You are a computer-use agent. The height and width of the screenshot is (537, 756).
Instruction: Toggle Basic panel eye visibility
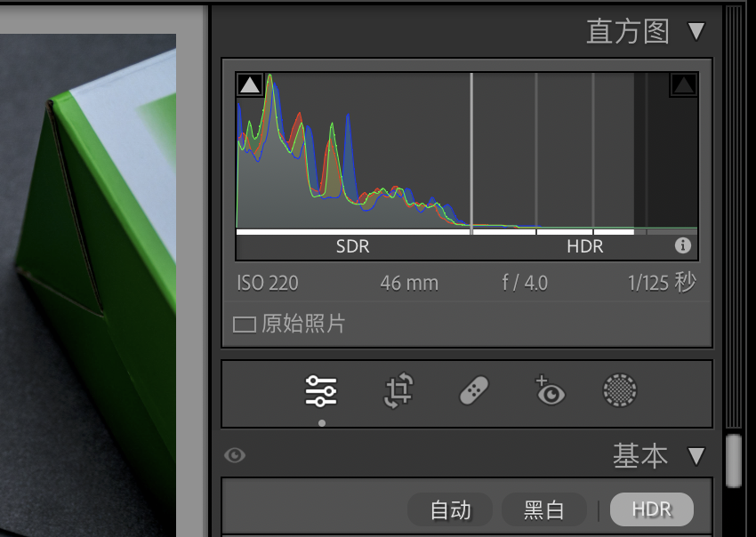(235, 455)
